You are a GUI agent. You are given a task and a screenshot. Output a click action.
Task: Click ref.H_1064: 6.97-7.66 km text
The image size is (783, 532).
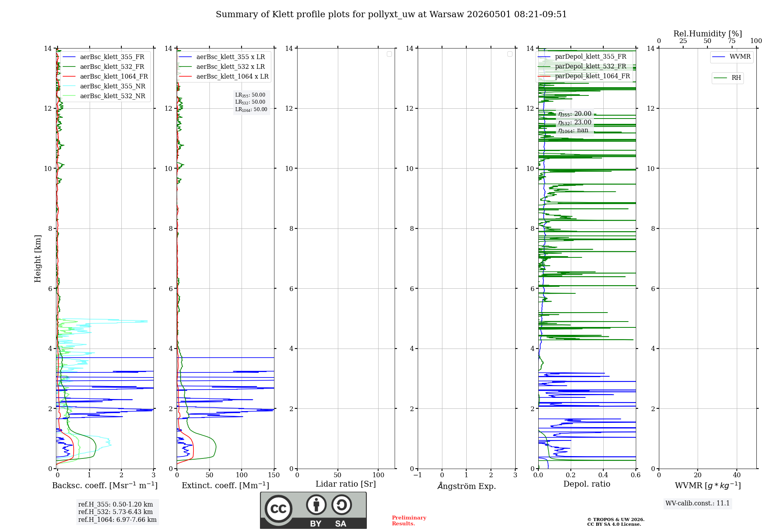(117, 520)
